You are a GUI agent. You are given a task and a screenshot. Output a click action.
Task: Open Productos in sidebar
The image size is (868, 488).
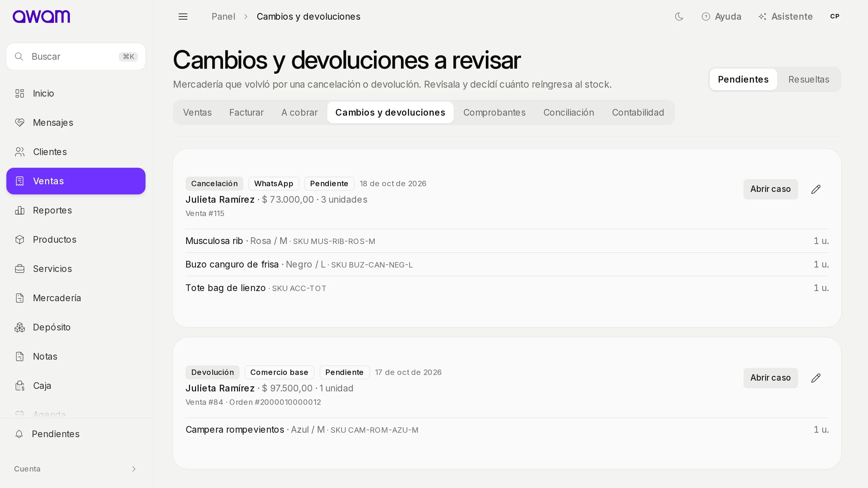pyautogui.click(x=76, y=240)
